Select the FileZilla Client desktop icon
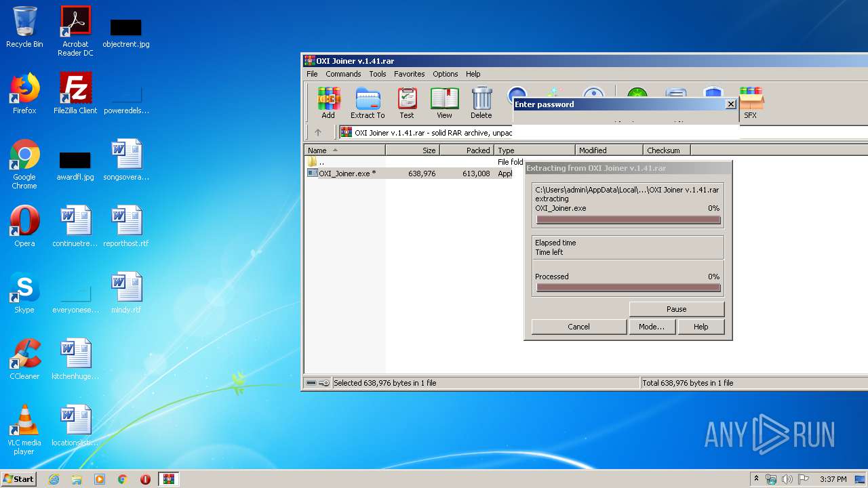 tap(75, 94)
